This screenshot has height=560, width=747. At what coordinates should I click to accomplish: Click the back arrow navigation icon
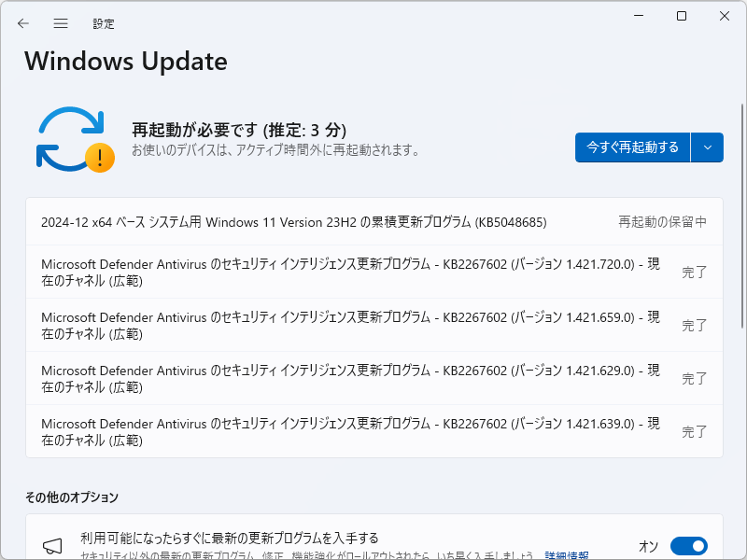pos(22,23)
